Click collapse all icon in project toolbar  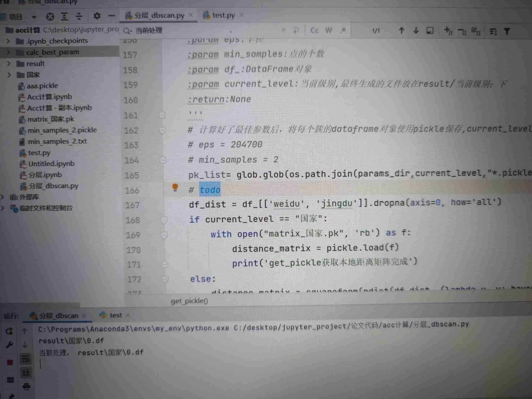coord(79,17)
